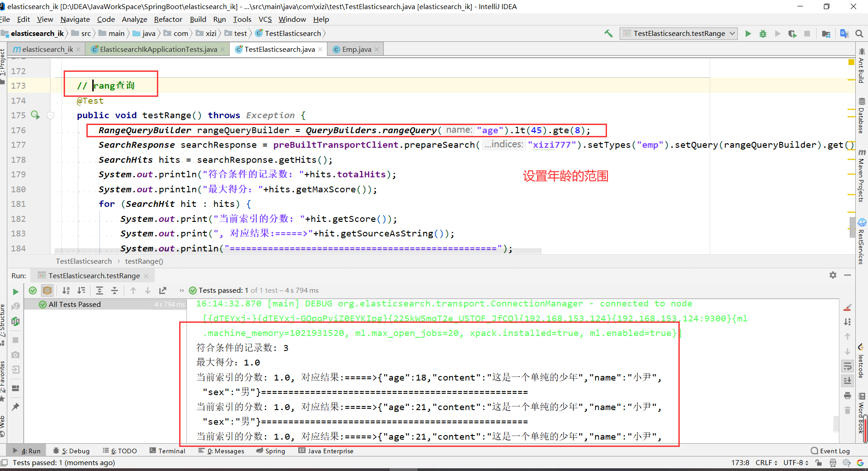
Task: Open the Refactor menu
Action: (x=168, y=20)
